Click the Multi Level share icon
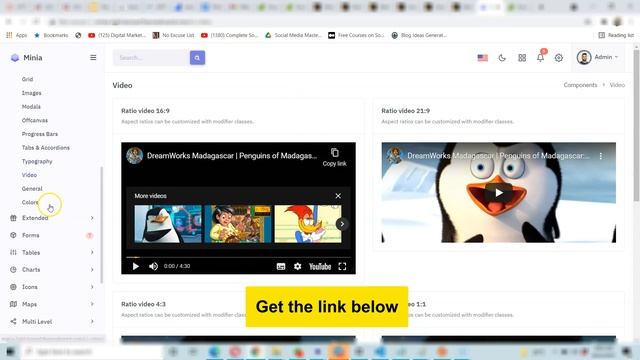This screenshot has width=640, height=360. coord(13,321)
